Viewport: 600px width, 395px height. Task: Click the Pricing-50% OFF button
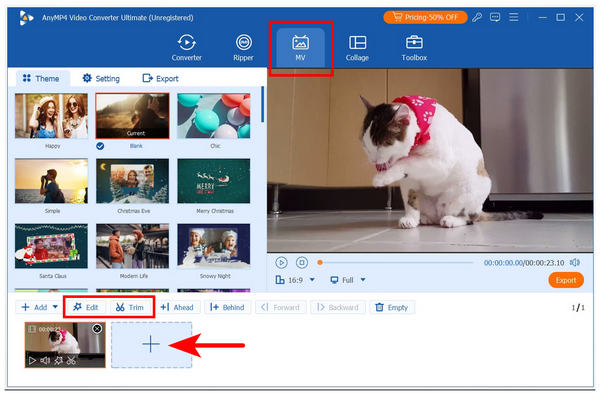[x=425, y=17]
